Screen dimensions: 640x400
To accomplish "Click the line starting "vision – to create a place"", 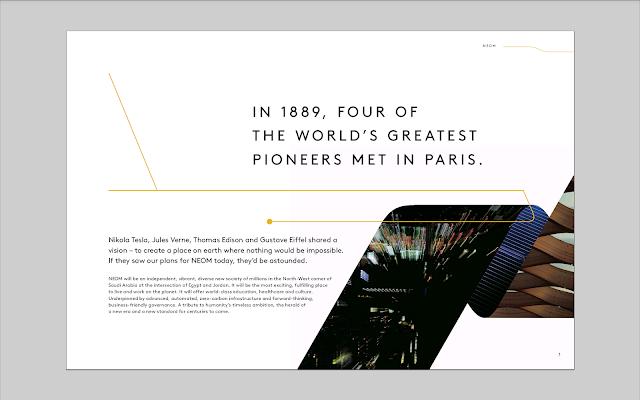I will click(226, 251).
